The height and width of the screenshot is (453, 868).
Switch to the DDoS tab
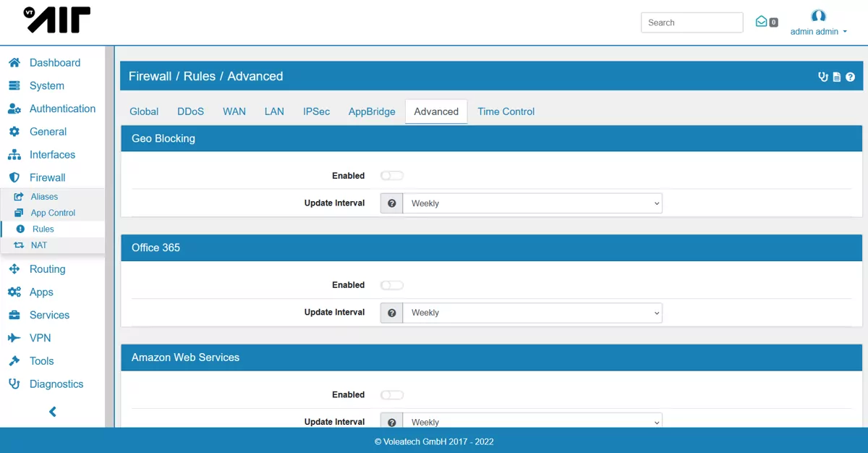click(x=190, y=111)
